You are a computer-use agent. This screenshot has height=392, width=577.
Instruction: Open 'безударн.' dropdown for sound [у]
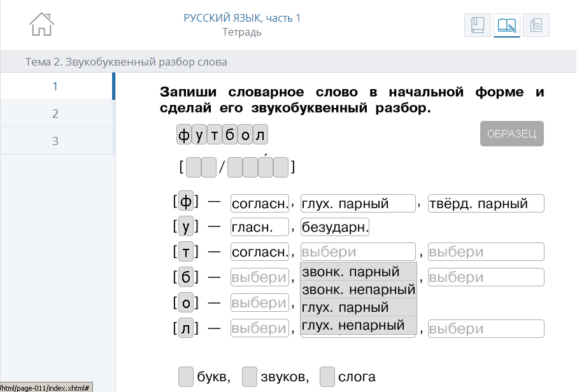click(x=335, y=227)
